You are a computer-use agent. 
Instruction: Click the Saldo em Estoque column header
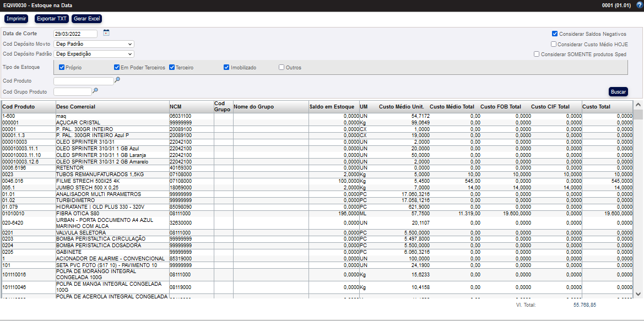(332, 106)
